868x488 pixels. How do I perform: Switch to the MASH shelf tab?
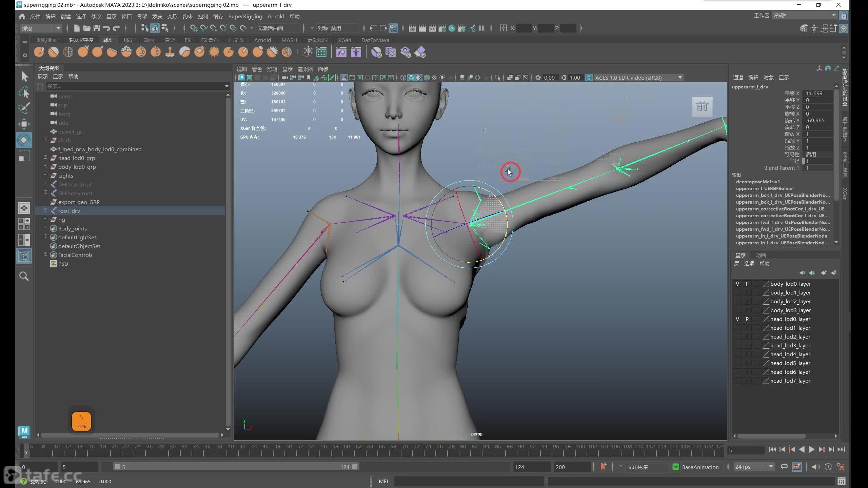tap(289, 40)
